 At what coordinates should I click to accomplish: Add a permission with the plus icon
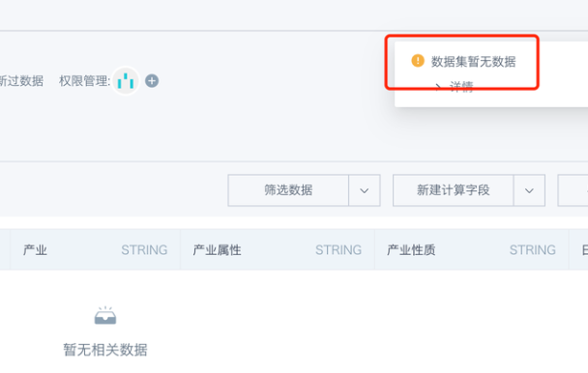152,80
